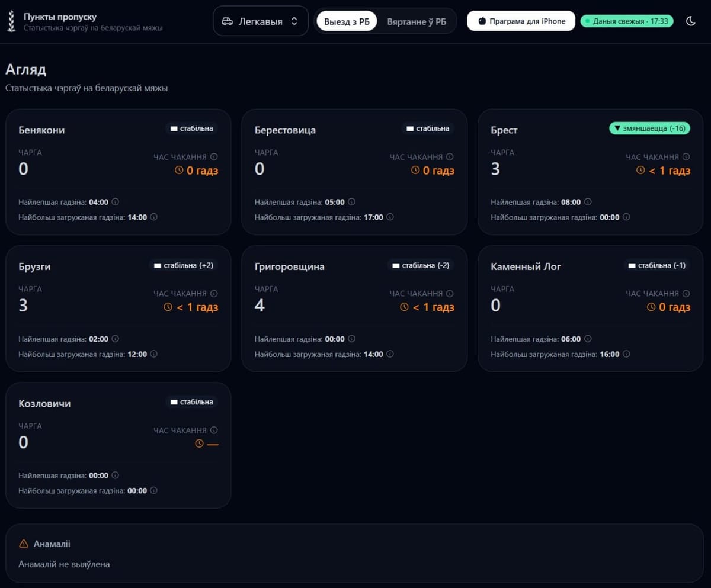711x588 pixels.
Task: Click the info icon beside Козловичи ЧАС ЧАКАННЯ
Action: pos(214,430)
